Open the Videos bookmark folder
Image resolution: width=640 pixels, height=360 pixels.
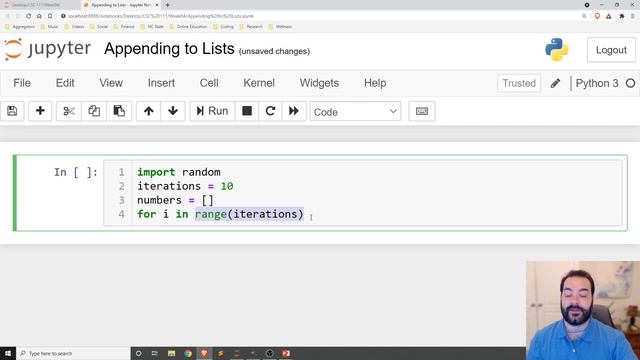point(74,27)
